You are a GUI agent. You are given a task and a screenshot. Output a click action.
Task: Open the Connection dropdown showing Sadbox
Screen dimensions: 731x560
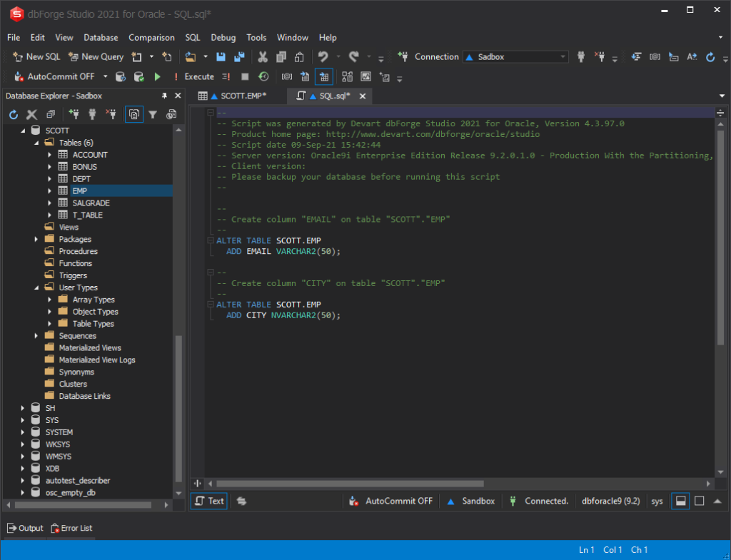click(x=515, y=57)
